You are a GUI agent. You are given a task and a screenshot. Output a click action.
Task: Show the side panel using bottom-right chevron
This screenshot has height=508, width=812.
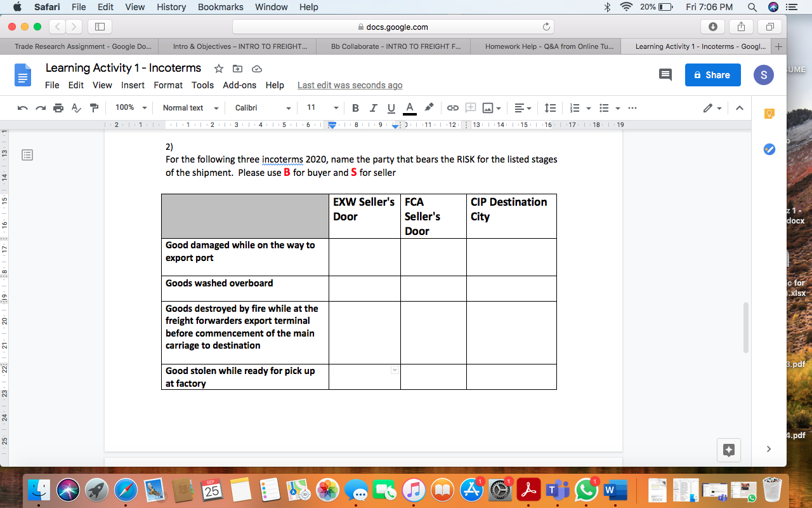point(769,449)
